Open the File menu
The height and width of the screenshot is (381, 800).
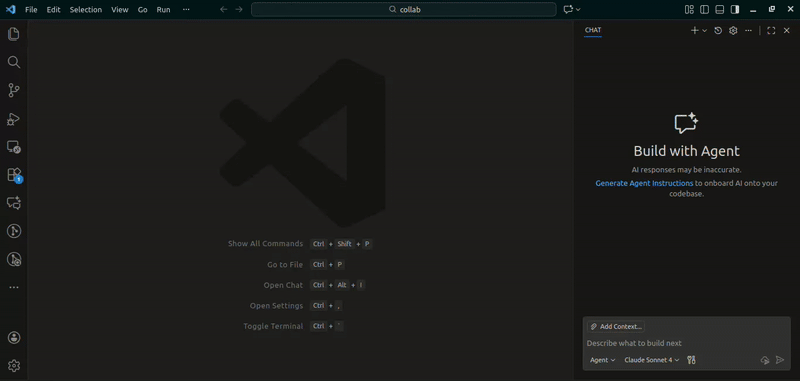[31, 10]
